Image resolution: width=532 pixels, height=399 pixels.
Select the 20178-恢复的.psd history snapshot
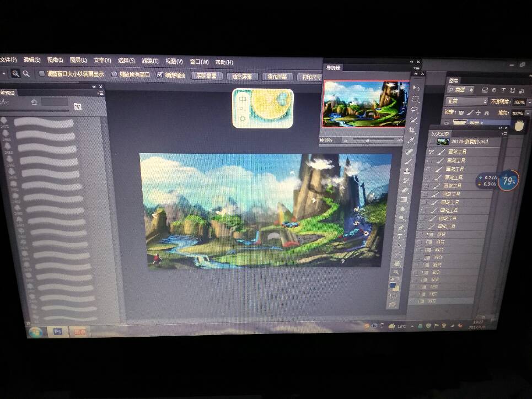click(468, 142)
